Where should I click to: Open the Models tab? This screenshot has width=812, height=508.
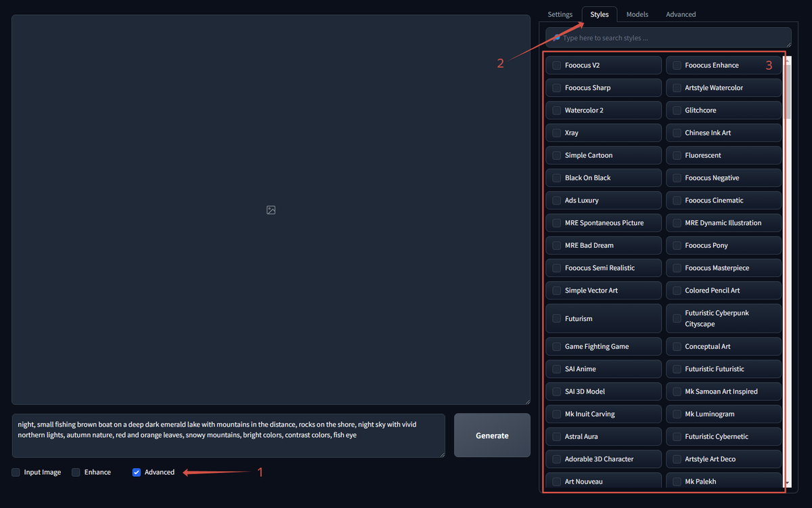pos(637,14)
